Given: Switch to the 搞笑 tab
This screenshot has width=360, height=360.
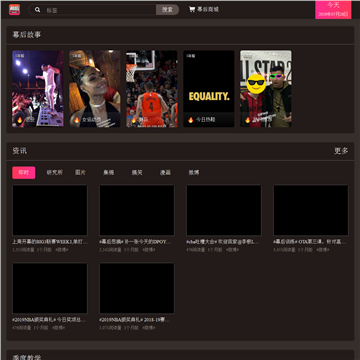Looking at the screenshot, I should pos(137,173).
